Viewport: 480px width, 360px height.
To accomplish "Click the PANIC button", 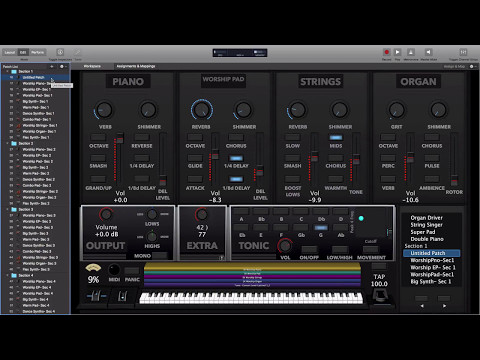I will pyautogui.click(x=132, y=271).
